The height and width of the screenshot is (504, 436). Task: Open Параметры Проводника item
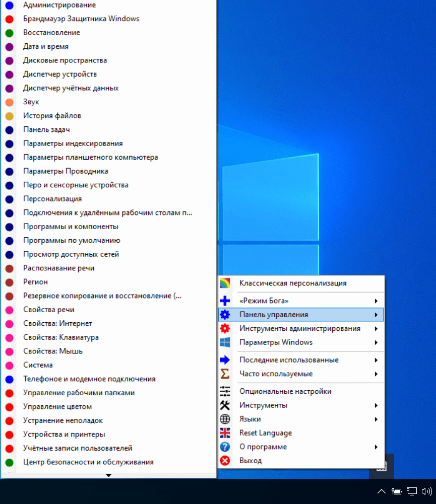click(x=108, y=171)
